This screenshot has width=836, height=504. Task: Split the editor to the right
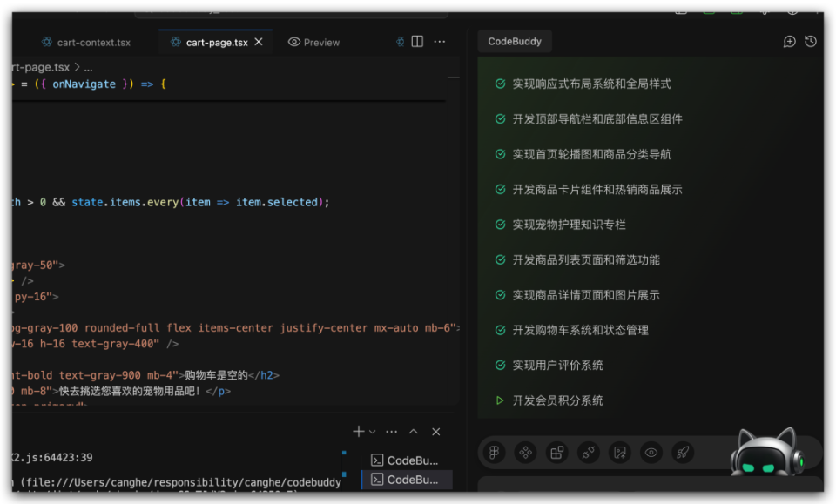click(x=417, y=42)
